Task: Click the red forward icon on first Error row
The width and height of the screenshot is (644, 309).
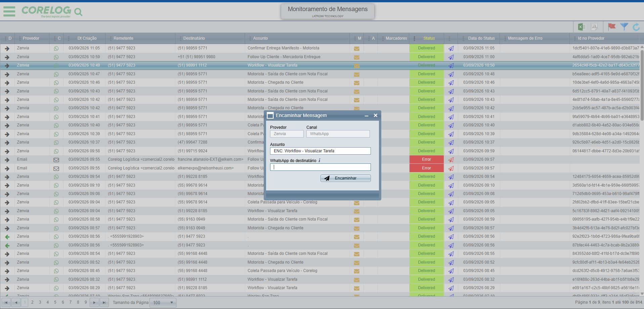Action: [x=451, y=160]
